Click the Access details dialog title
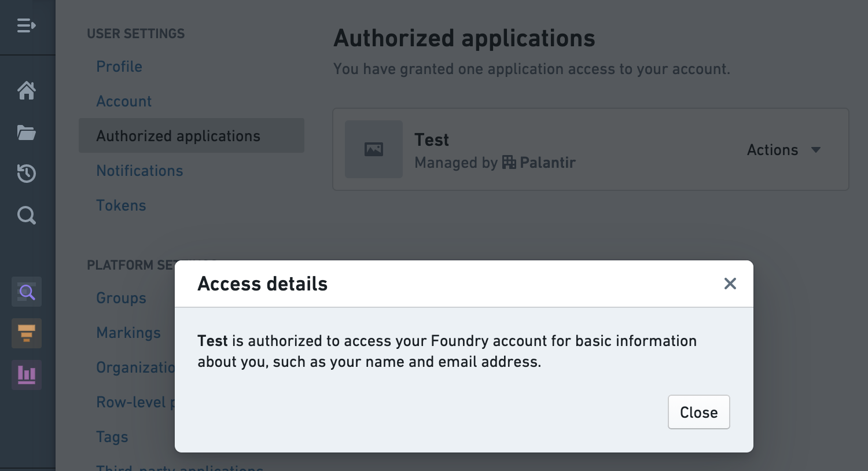Image resolution: width=868 pixels, height=471 pixels. pyautogui.click(x=263, y=284)
